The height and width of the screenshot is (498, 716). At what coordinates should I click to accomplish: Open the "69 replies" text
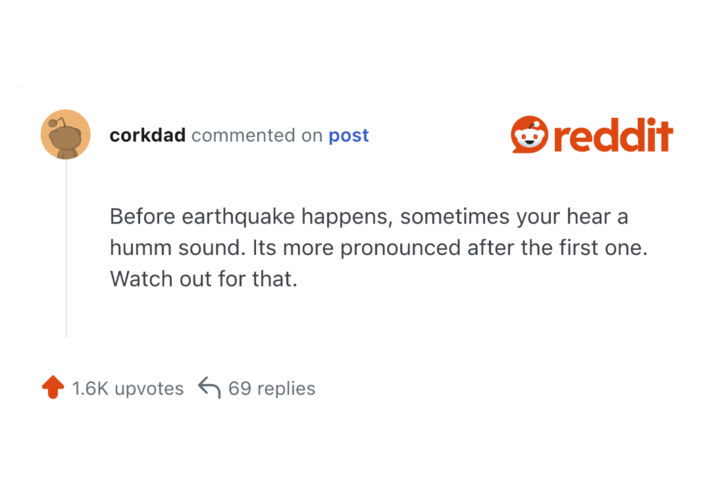pos(272,388)
